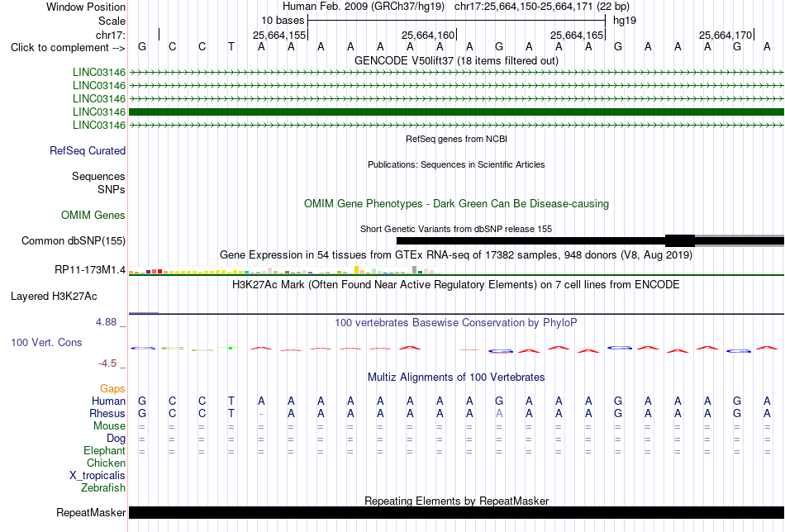The image size is (785, 532).
Task: Click the solid green LINC03146 exon bar
Action: (x=456, y=112)
